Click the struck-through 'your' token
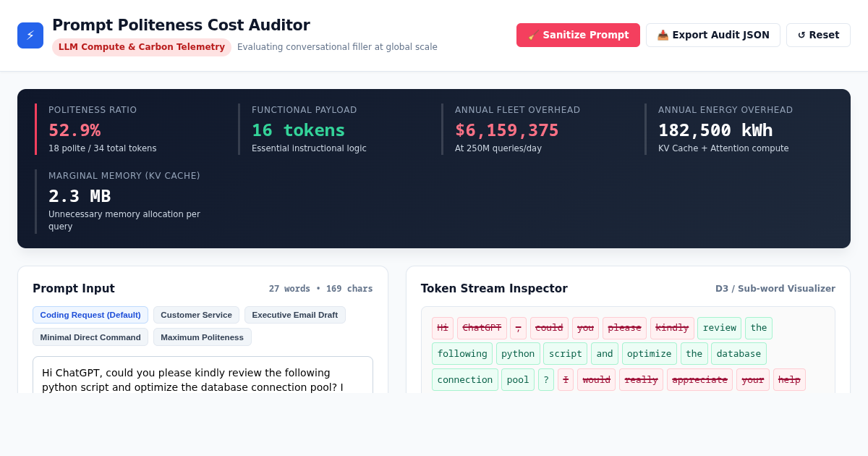This screenshot has height=456, width=868. (x=753, y=380)
